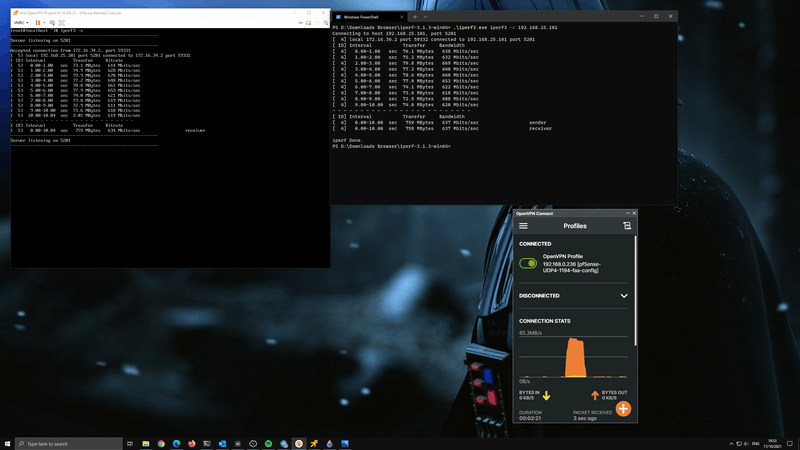Click Send Ctrl+Alt+Del icon in VMRC toolbar
This screenshot has width=800, height=450.
click(52, 22)
